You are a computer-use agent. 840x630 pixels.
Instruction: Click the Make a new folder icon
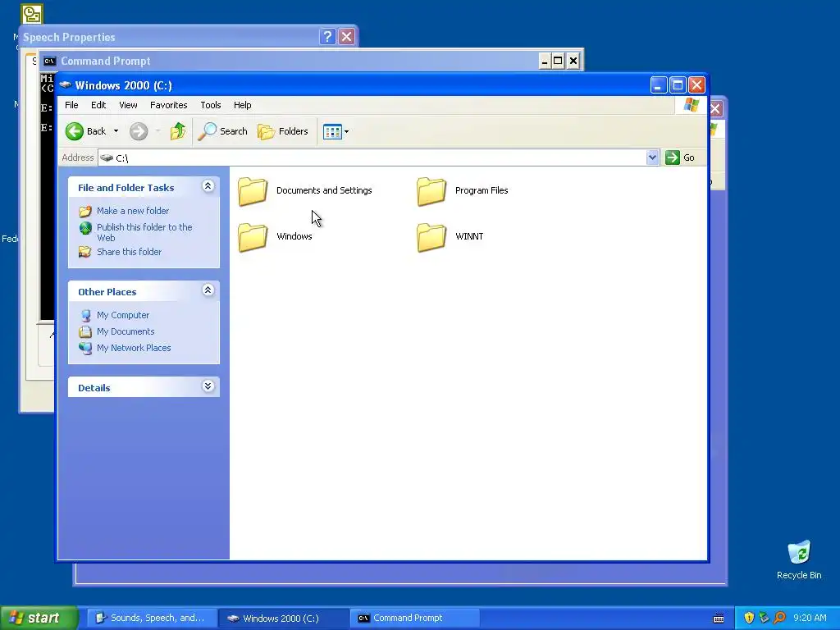pyautogui.click(x=85, y=211)
